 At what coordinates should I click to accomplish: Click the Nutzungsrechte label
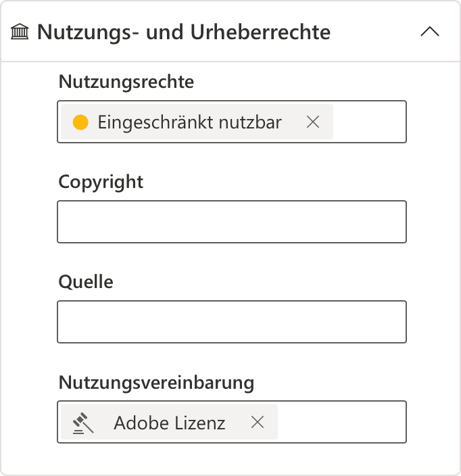click(126, 82)
